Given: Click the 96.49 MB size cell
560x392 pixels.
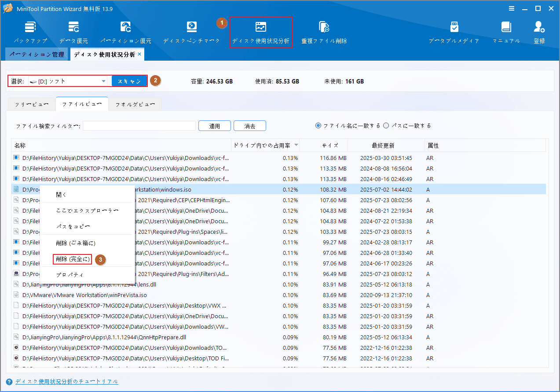Looking at the screenshot, I should (333, 274).
